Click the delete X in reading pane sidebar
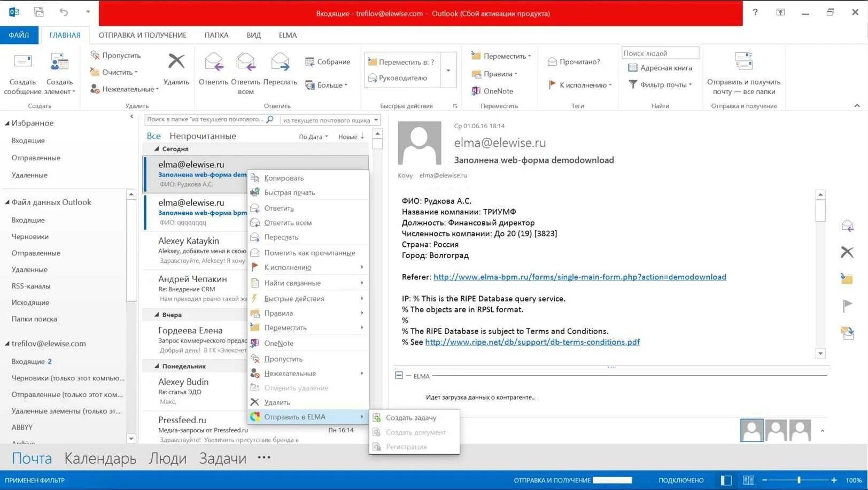Screen dimensions: 868x490 pyautogui.click(x=847, y=252)
